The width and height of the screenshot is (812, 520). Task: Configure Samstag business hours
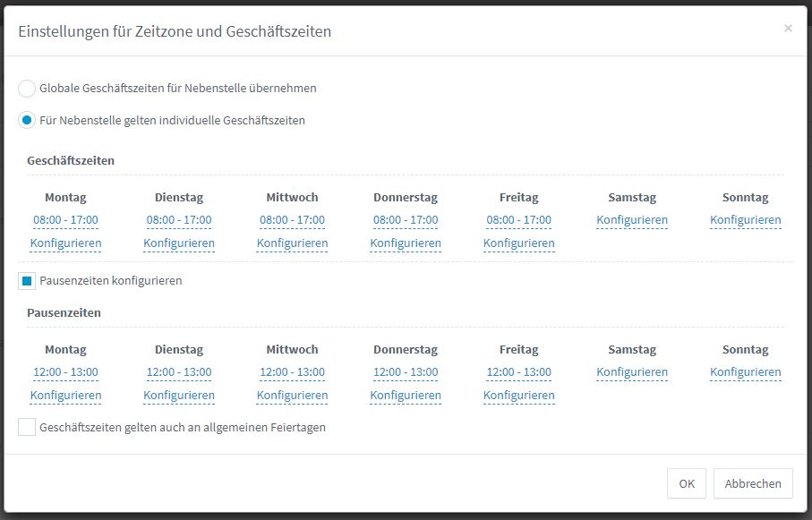(632, 220)
